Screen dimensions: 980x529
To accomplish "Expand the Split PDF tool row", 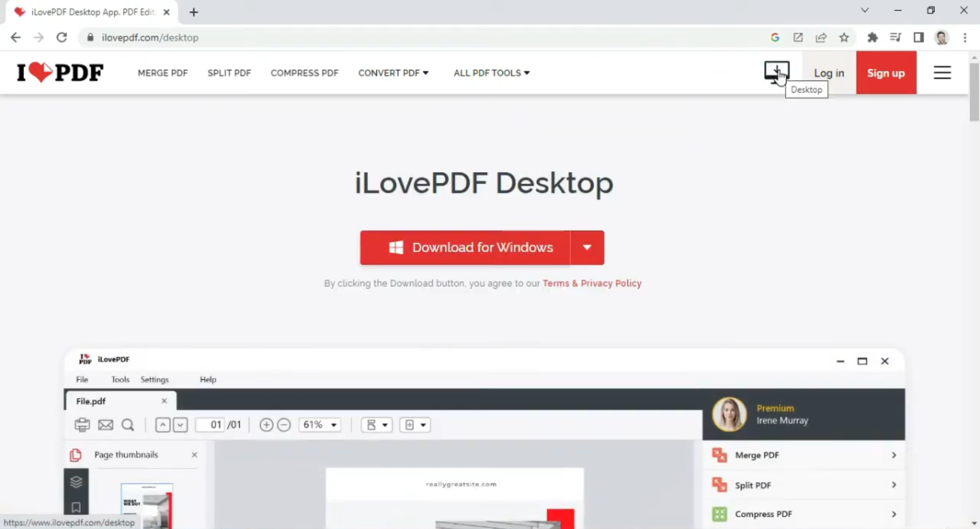I will pyautogui.click(x=804, y=485).
